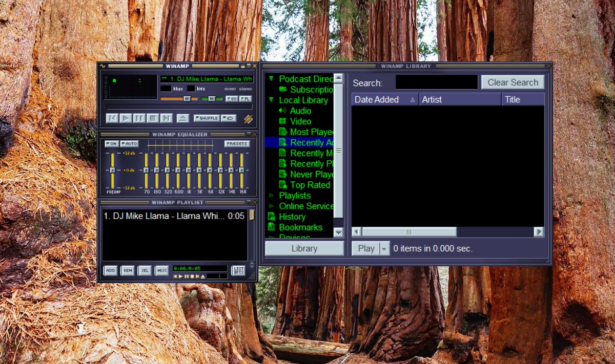Click the 1K equalizer band slider

click(189, 170)
